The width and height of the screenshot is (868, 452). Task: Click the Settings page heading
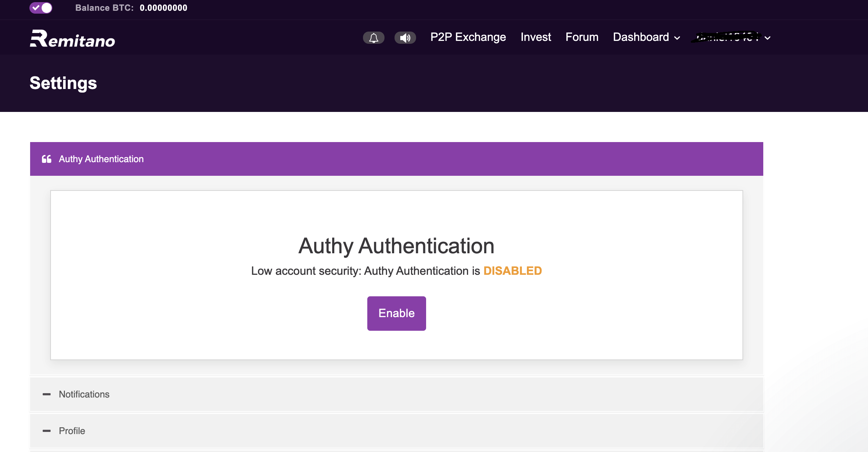(63, 83)
